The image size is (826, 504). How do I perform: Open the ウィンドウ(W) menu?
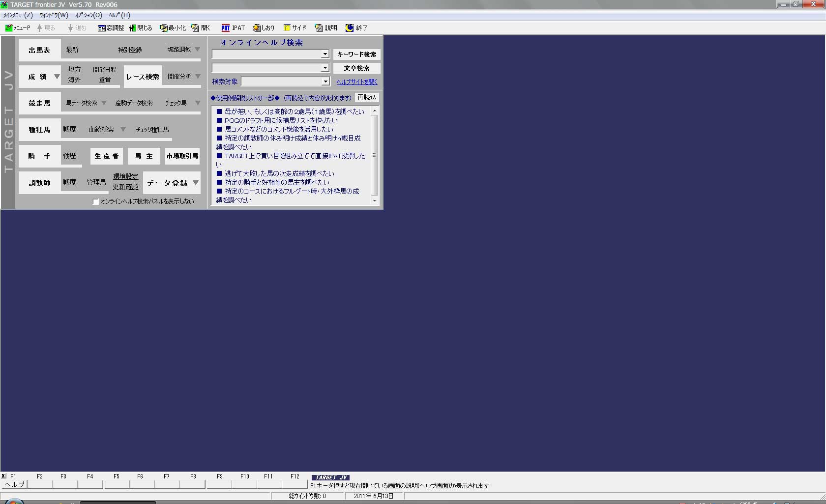[x=54, y=15]
